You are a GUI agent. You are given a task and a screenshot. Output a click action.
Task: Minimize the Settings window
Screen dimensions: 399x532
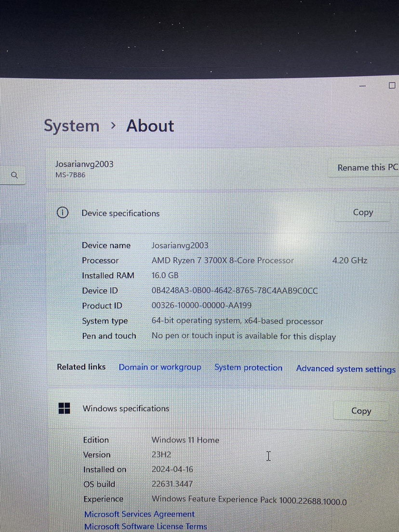click(x=363, y=86)
